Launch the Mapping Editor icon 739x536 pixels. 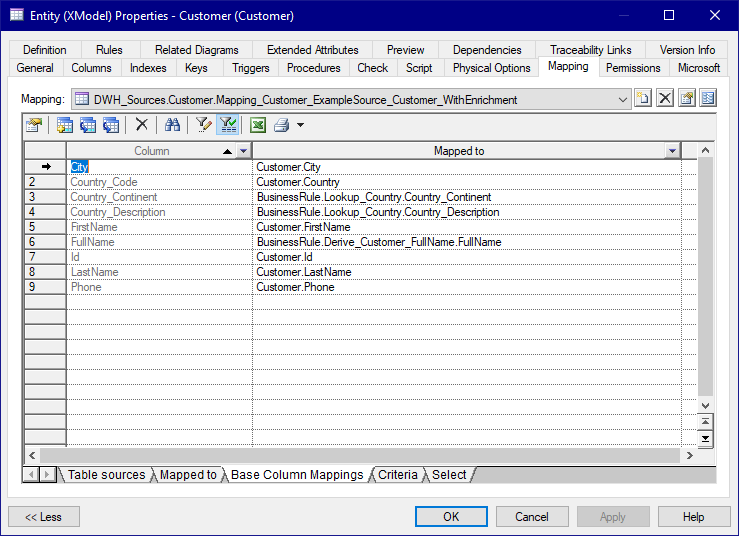(x=708, y=99)
